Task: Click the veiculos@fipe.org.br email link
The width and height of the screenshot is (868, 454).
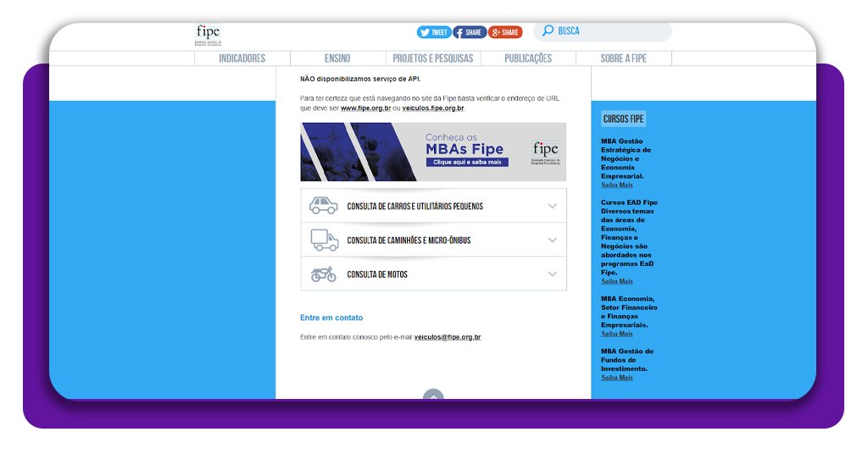Action: point(448,337)
